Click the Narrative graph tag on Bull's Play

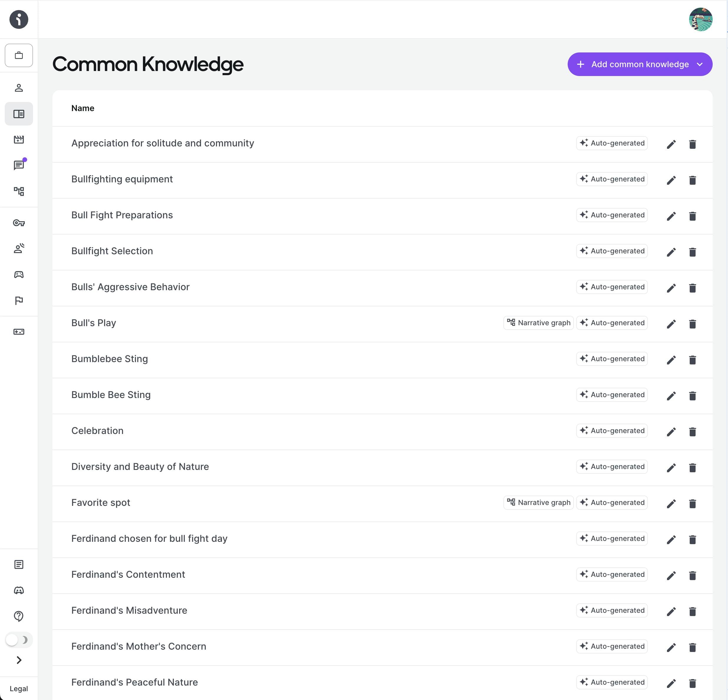click(x=538, y=323)
